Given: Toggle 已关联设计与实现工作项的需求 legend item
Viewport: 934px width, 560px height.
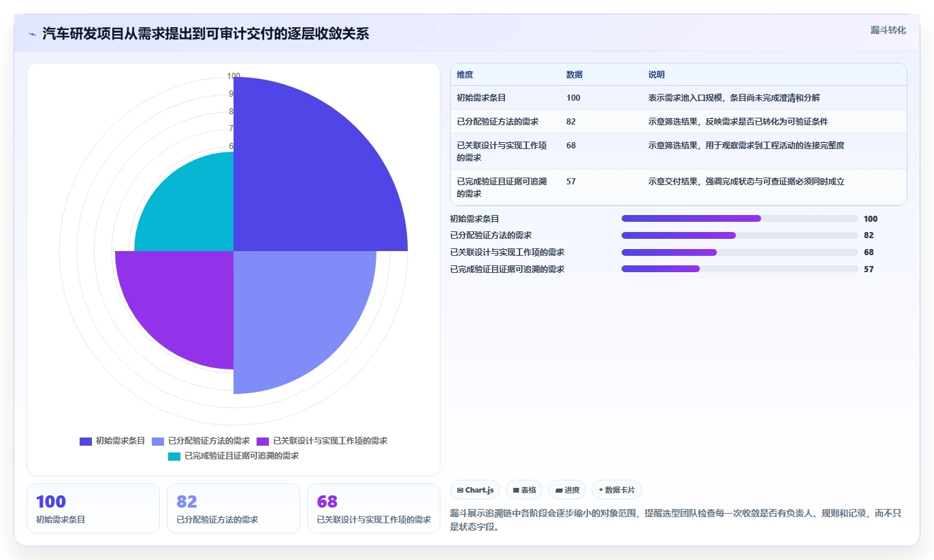Looking at the screenshot, I should 322,441.
